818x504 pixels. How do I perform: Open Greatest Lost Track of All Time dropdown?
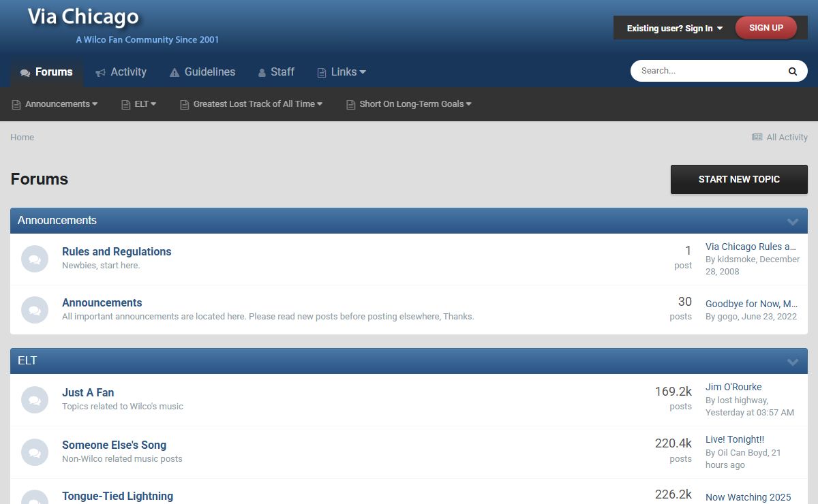251,104
